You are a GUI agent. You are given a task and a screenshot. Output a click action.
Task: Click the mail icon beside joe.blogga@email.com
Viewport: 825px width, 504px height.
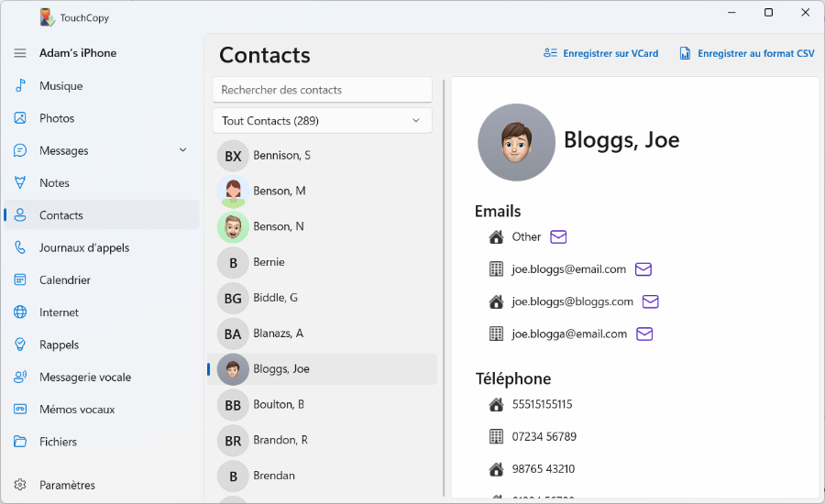644,334
